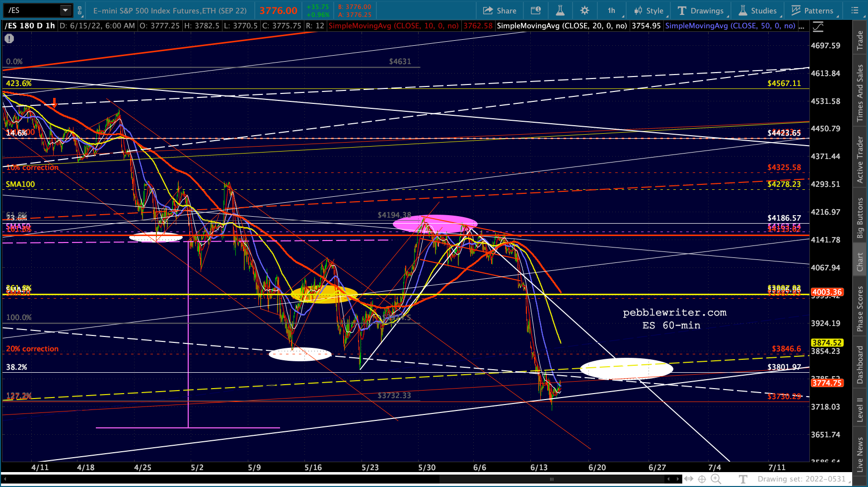
Task: Click the /ES 180 D 1h chart header label
Action: coord(30,26)
